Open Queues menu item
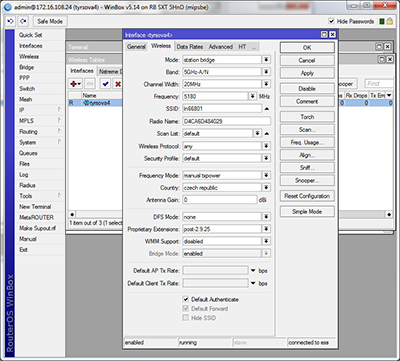Viewport: 400px width, 361px height. click(x=28, y=153)
